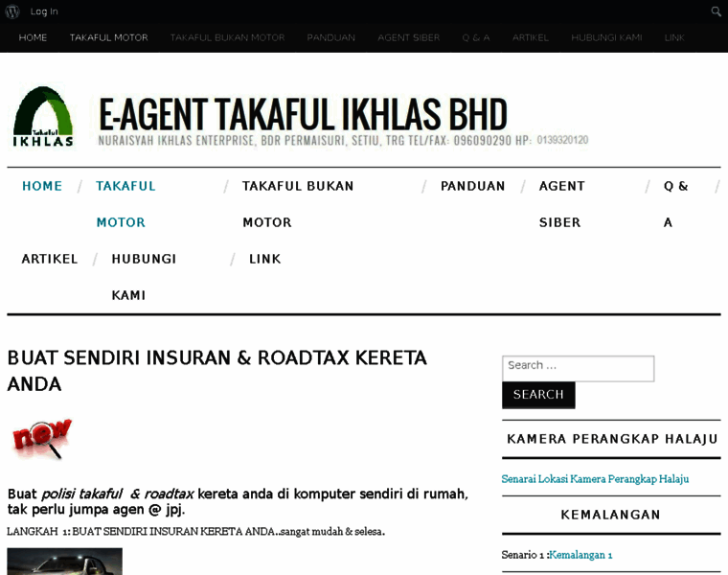This screenshot has width=728, height=575.
Task: Click the LANGKAH 1 instruction line
Action: pos(196,531)
